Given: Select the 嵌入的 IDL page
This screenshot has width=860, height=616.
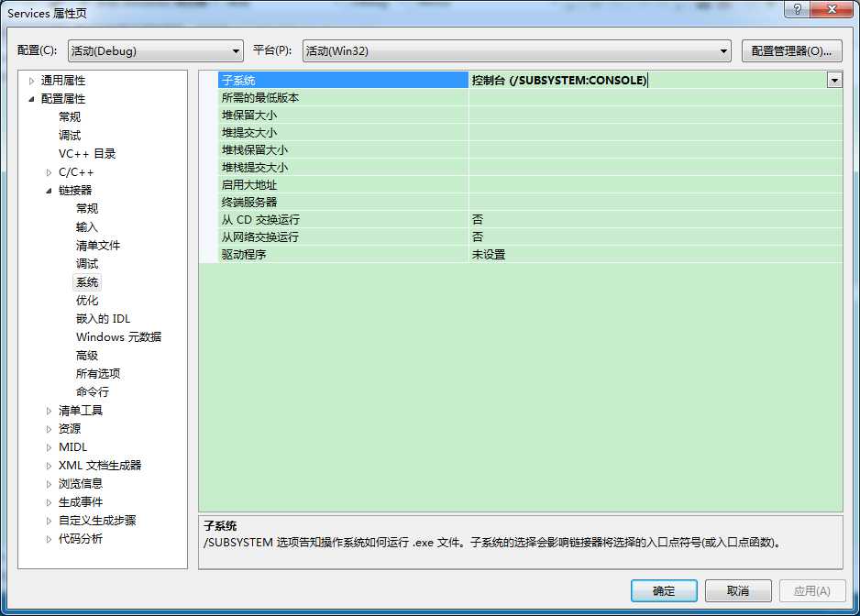Looking at the screenshot, I should point(103,319).
